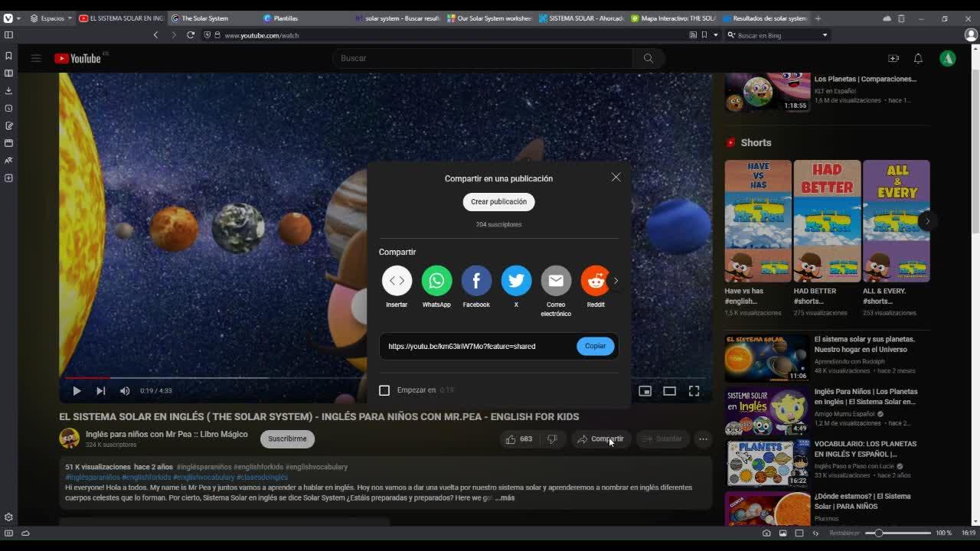Screen dimensions: 980x551
Task: Click the Buscar en Bing search field
Action: point(778,35)
